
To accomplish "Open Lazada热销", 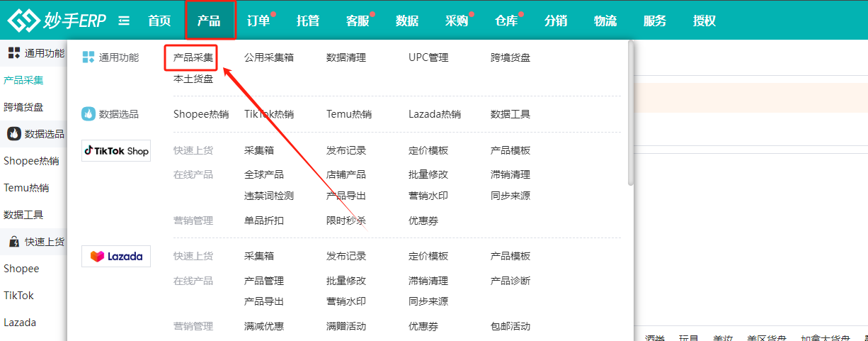I will point(435,113).
